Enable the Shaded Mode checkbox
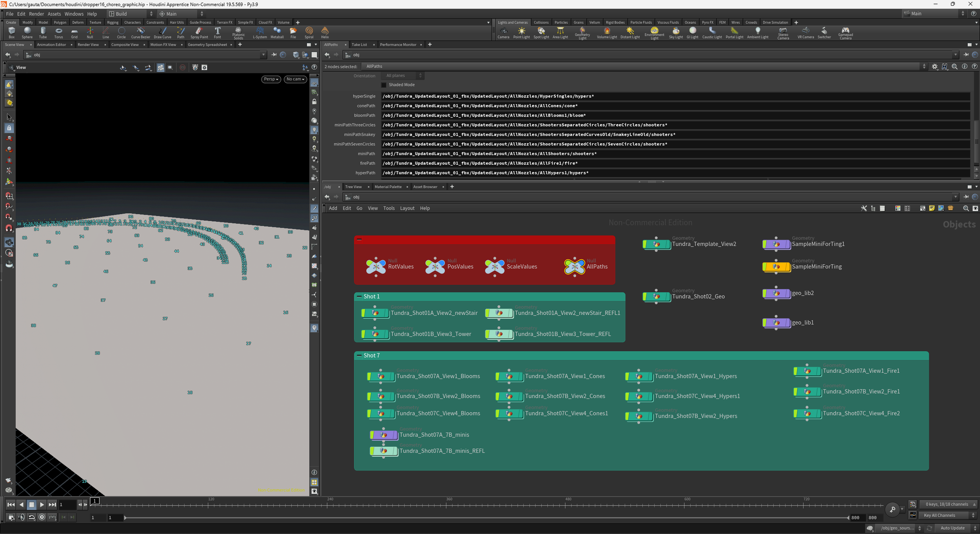This screenshot has width=980, height=534. pos(384,85)
